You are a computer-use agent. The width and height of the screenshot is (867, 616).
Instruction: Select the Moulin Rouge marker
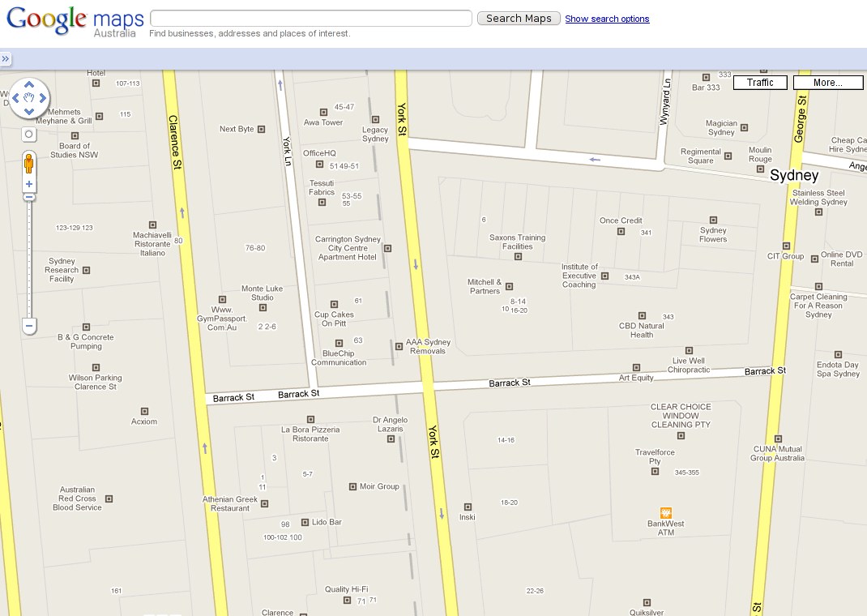pos(761,169)
